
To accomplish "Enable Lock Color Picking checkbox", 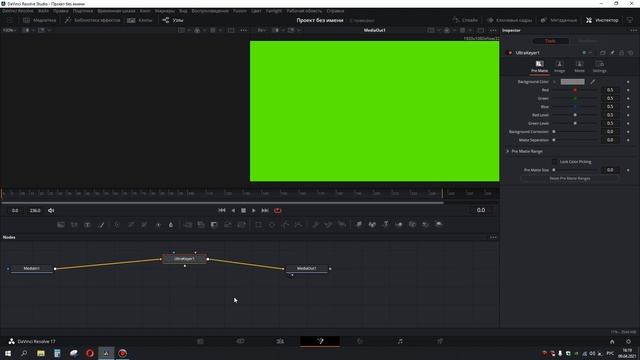I will point(554,162).
